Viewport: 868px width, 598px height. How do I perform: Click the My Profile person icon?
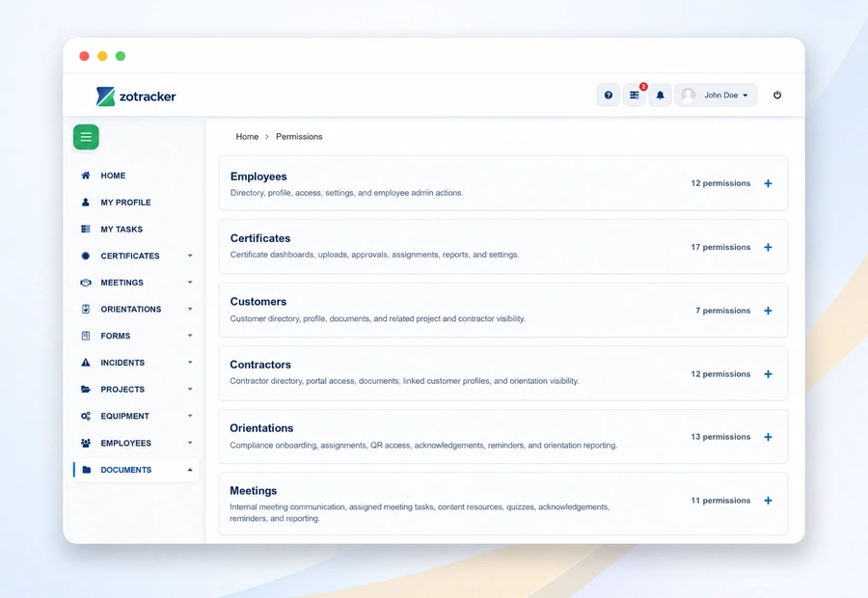tap(85, 203)
